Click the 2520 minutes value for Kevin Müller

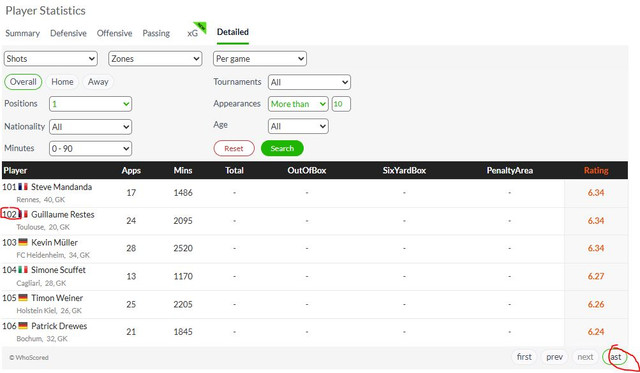183,249
